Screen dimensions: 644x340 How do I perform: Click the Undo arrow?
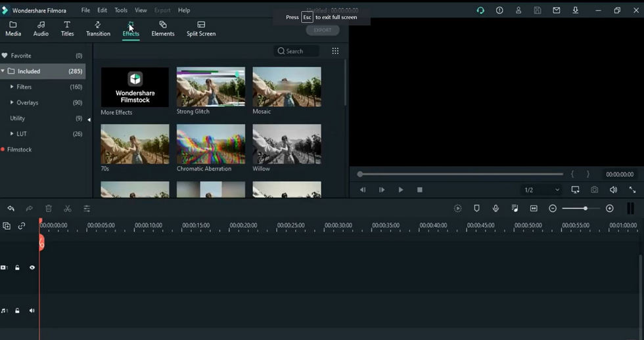coord(11,209)
